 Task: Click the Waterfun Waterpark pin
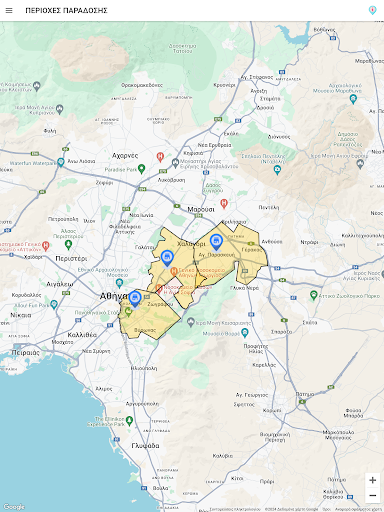tap(61, 162)
